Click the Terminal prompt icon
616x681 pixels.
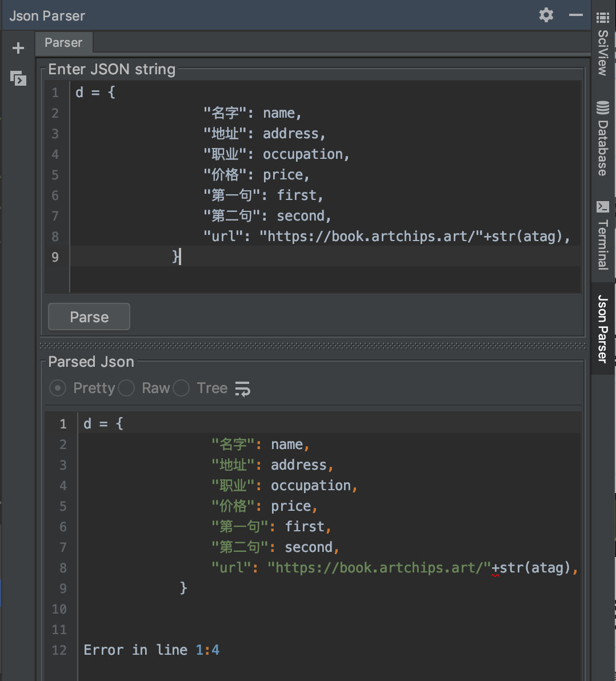(603, 206)
